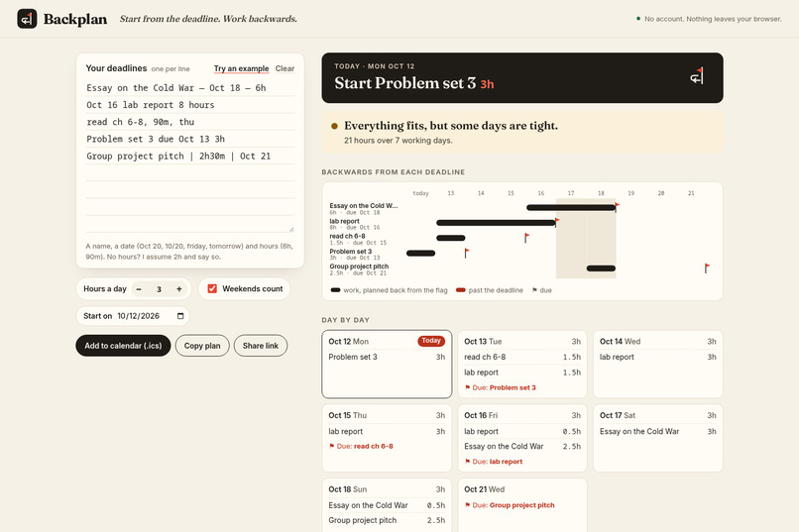Click the Problem set 3 work bar
The image size is (799, 532).
[x=421, y=253]
